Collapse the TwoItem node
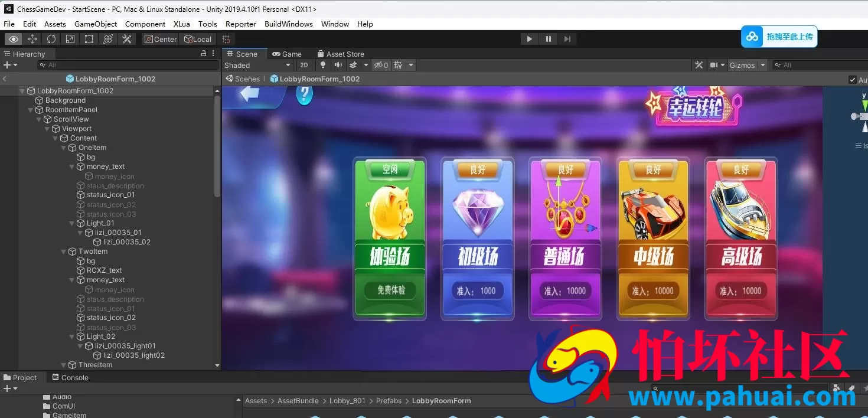Viewport: 868px width, 418px height. point(64,252)
